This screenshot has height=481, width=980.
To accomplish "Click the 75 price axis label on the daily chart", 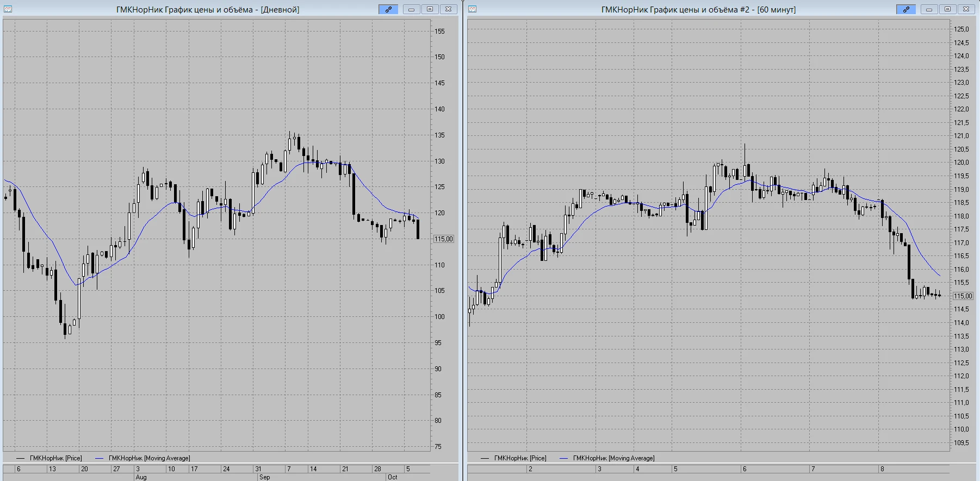I will click(x=438, y=447).
